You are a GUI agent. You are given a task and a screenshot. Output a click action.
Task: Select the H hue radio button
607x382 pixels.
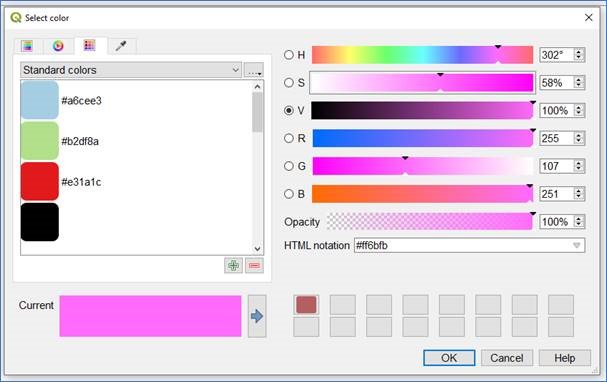(x=289, y=55)
